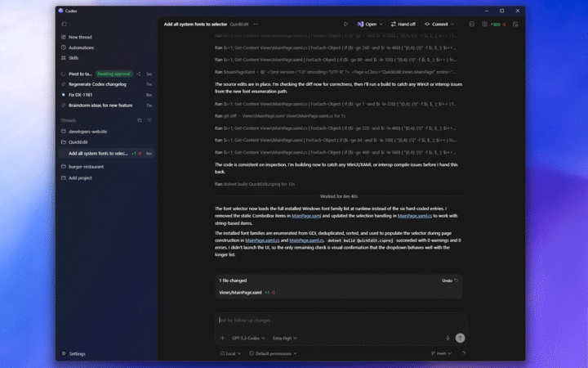
Task: Open the Regenerate Codex changelog thread
Action: [x=97, y=84]
